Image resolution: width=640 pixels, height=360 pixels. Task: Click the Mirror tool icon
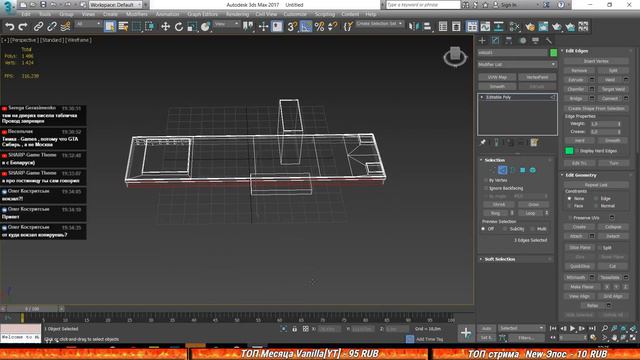click(x=414, y=27)
